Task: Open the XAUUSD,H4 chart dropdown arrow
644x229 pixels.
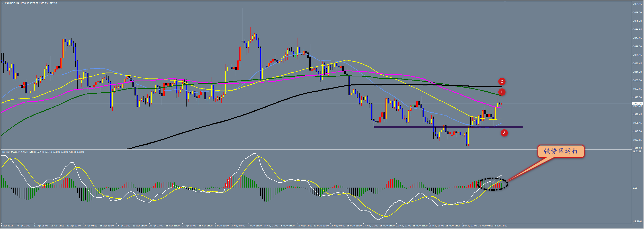Action: [3, 3]
